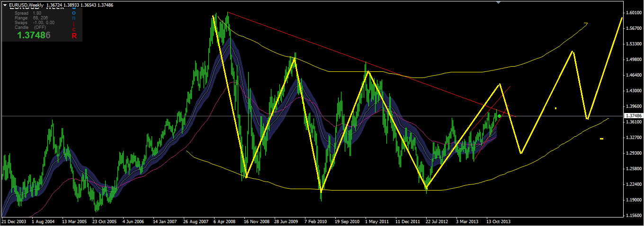Click the '6 Apr 2008' date label
644x226 pixels.
pos(225,221)
